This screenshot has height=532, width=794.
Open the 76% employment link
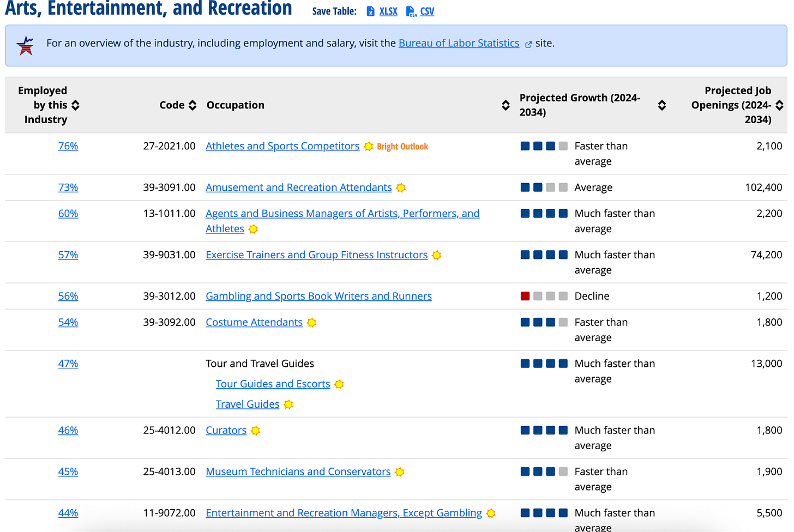(68, 146)
